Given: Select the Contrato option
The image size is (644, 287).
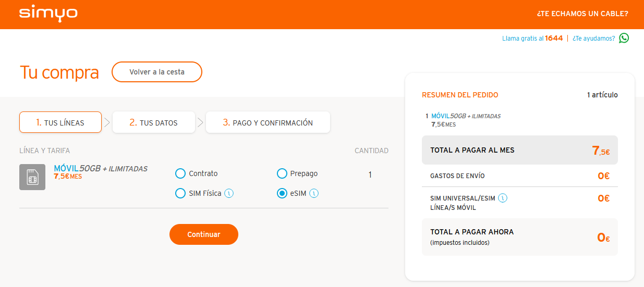Looking at the screenshot, I should 180,173.
